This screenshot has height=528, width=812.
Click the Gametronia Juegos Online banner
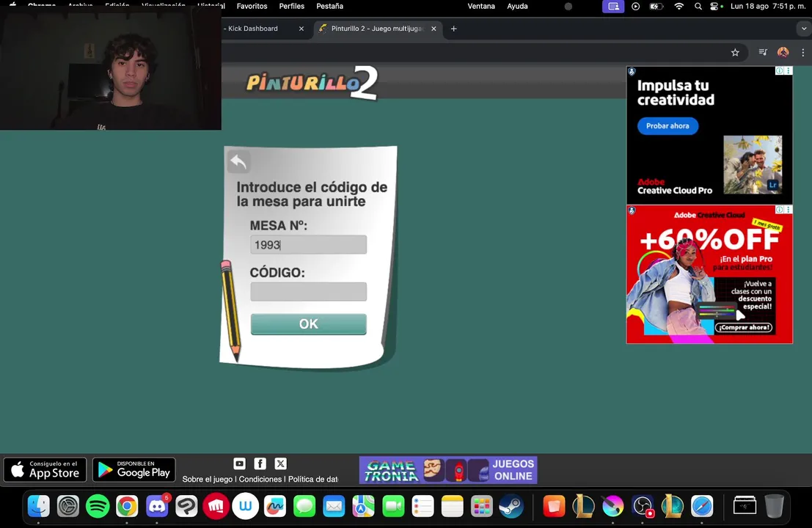click(448, 470)
